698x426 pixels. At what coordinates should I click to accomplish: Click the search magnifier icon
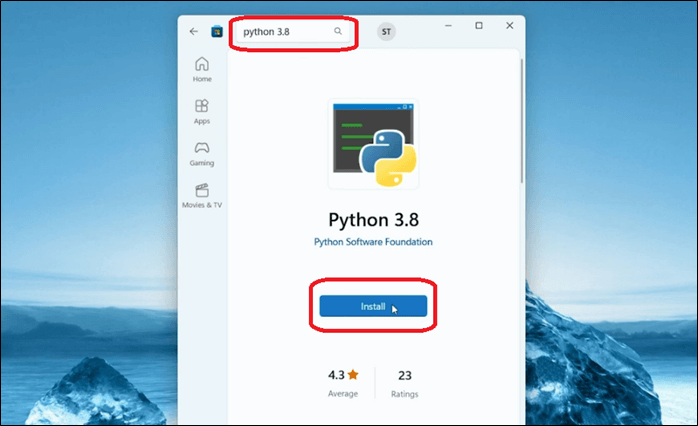(338, 31)
